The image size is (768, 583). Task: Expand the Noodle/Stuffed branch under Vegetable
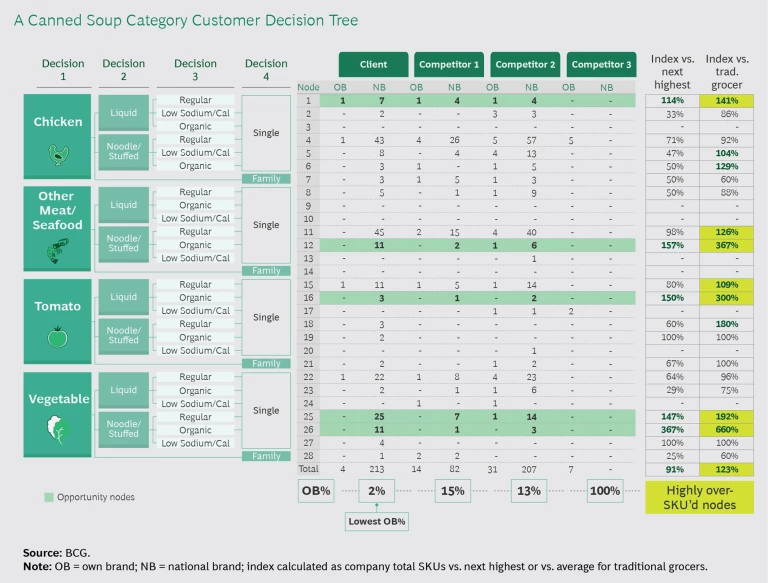point(124,429)
